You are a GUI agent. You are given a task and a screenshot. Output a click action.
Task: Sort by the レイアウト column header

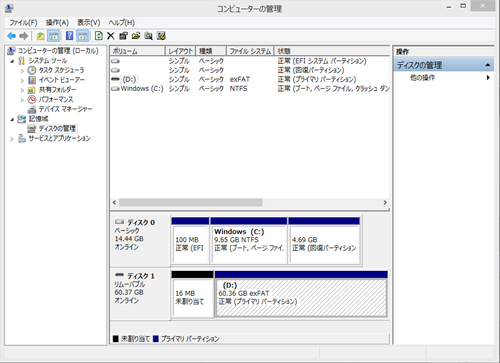coord(180,51)
